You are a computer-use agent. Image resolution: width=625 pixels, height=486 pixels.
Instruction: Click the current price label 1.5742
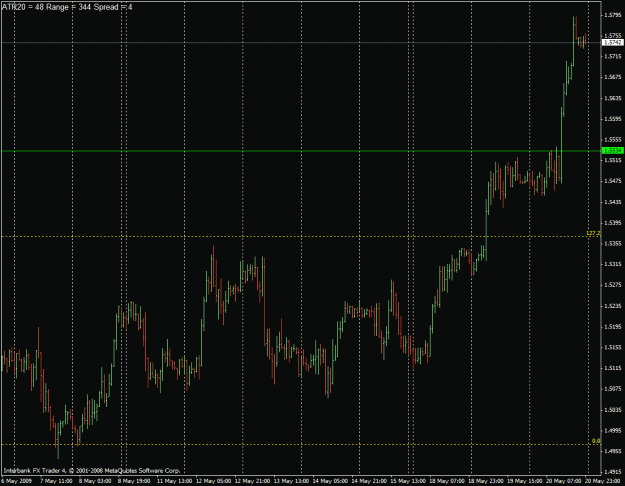tap(613, 42)
